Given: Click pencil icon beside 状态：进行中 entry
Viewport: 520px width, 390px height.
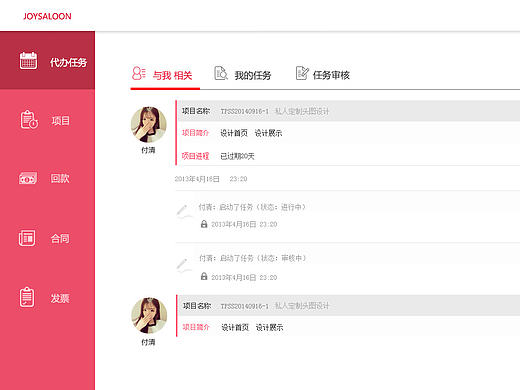Looking at the screenshot, I should (x=183, y=211).
